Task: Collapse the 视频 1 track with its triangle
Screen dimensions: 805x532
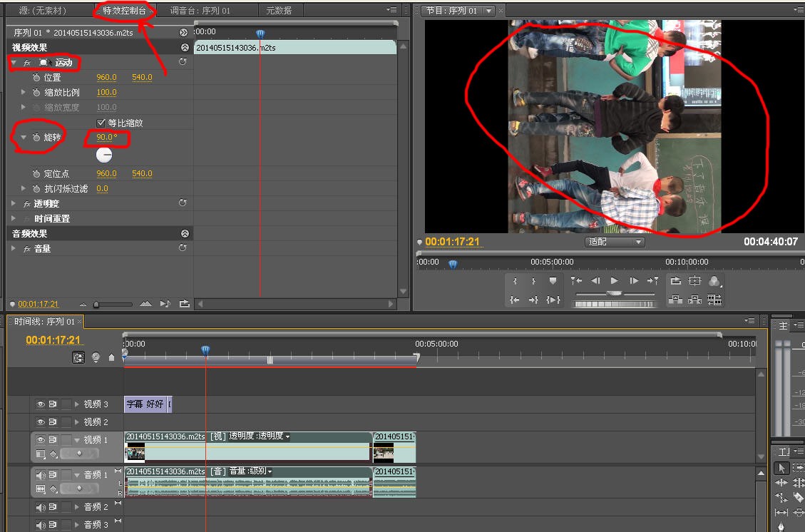Action: [76, 439]
